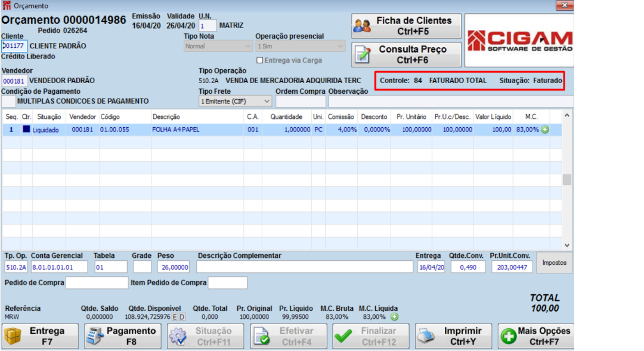Click the Entrega box icon
Screen dimensions: 644x351
click(13, 336)
